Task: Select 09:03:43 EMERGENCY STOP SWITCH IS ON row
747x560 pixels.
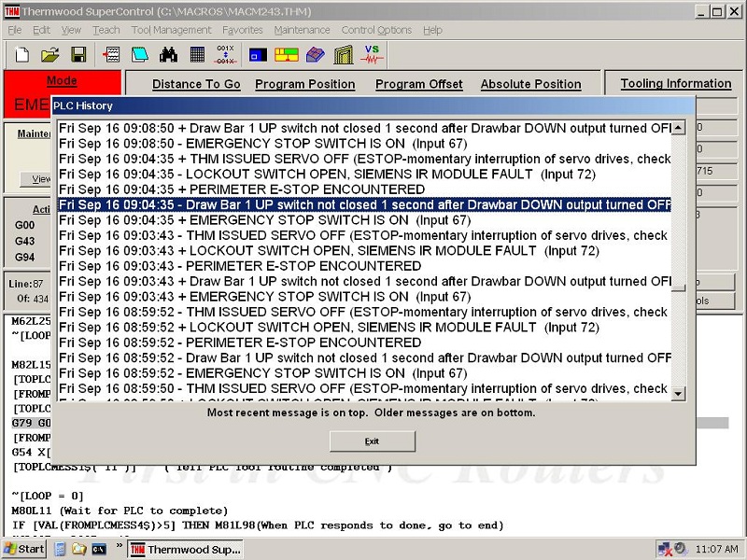Action: coord(364,297)
